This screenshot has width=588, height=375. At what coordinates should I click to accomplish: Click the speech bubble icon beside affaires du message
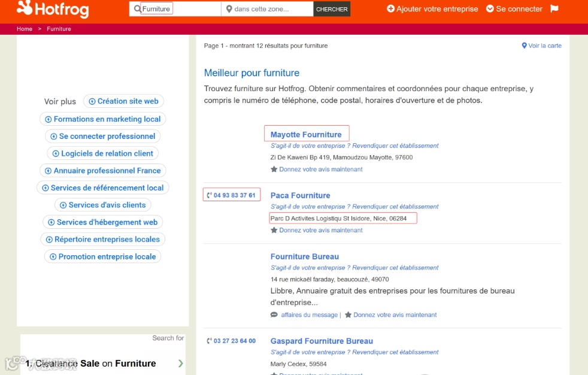click(x=274, y=315)
